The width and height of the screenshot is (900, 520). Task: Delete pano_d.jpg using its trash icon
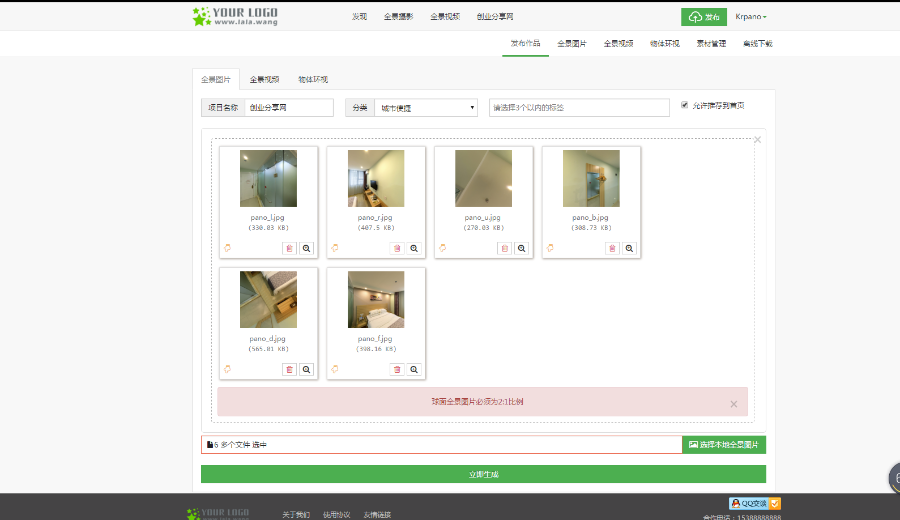tap(289, 370)
